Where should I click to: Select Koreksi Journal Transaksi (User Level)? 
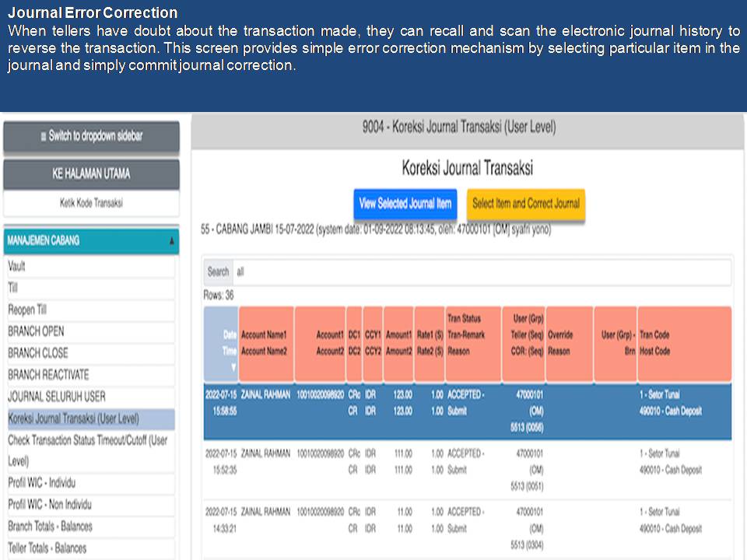coord(91,418)
